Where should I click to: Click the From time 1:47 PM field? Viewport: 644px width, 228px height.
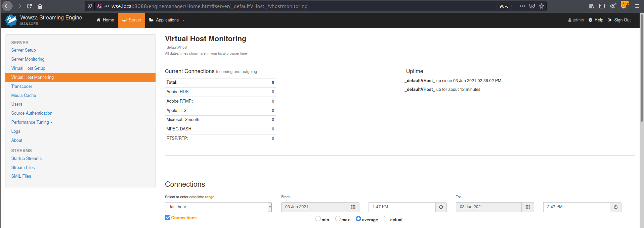(x=402, y=207)
